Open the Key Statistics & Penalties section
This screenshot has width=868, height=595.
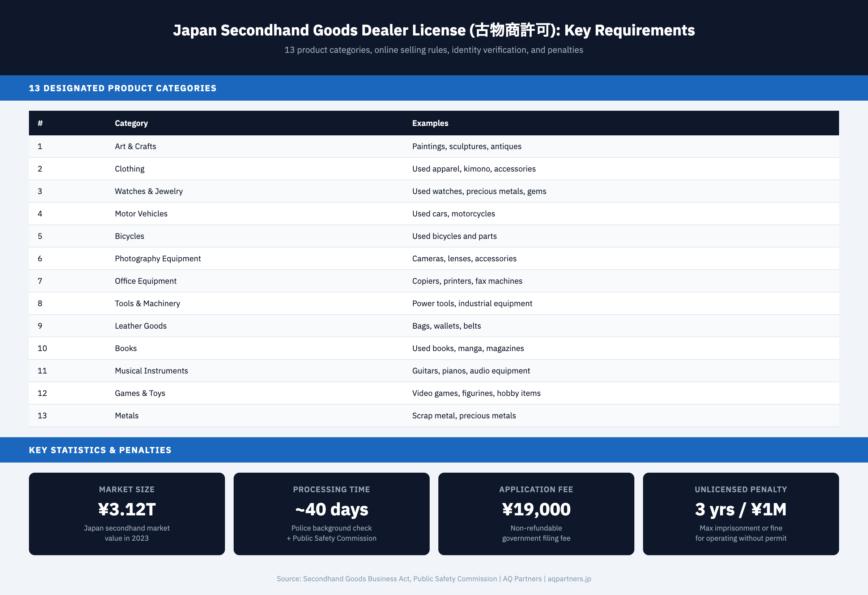click(x=100, y=450)
